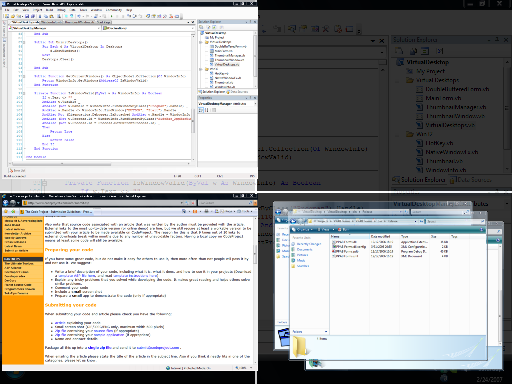Select WindowInfo.vb in the dimmed Solution Explorer
Image resolution: width=512 pixels, height=384 pixels.
pos(446,170)
